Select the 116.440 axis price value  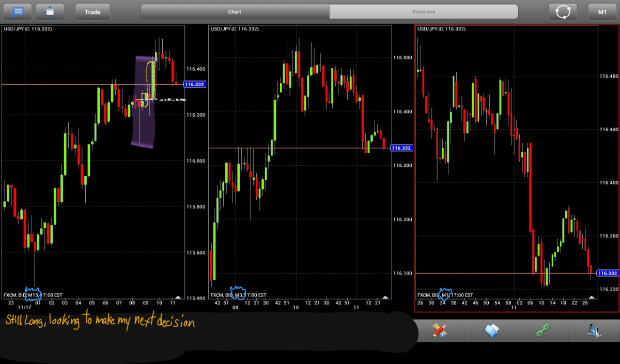[x=609, y=130]
